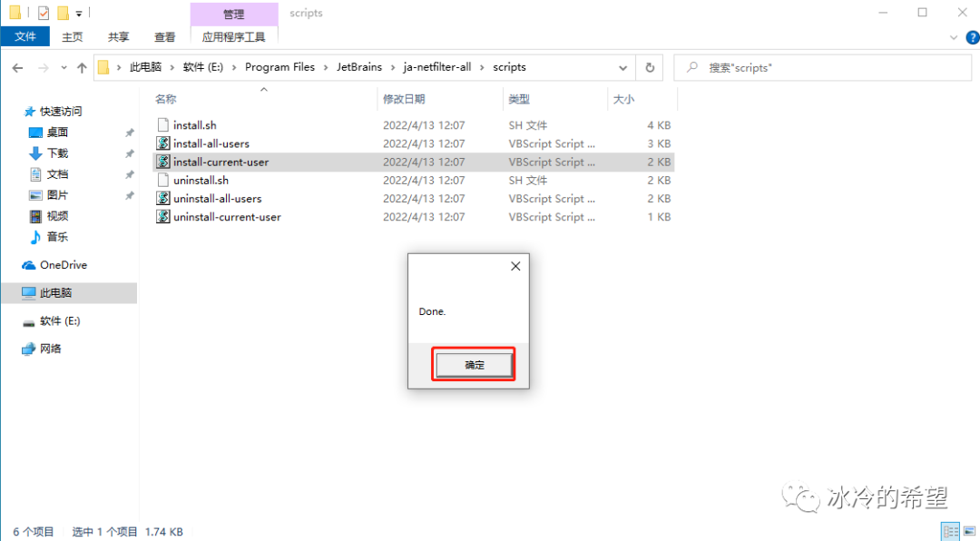Select 快速访问 in the navigation pane
980x541 pixels.
coord(61,112)
